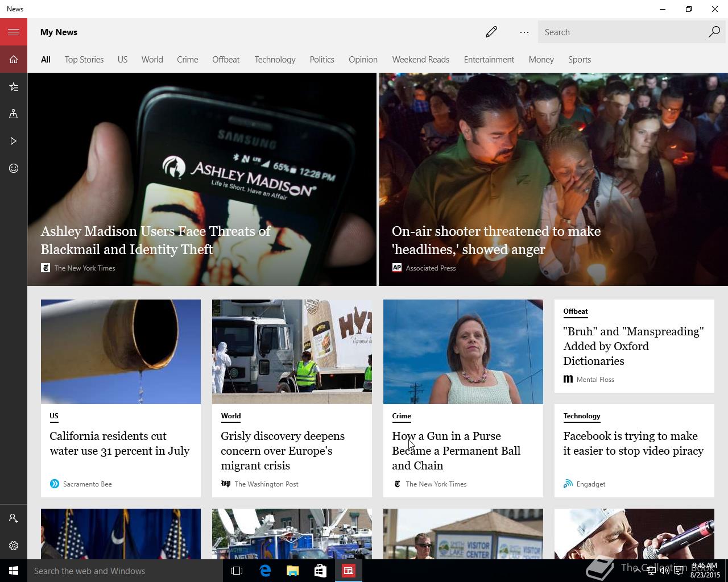728x582 pixels.
Task: Click The New York Times source under Ashley Madison
Action: [x=85, y=268]
